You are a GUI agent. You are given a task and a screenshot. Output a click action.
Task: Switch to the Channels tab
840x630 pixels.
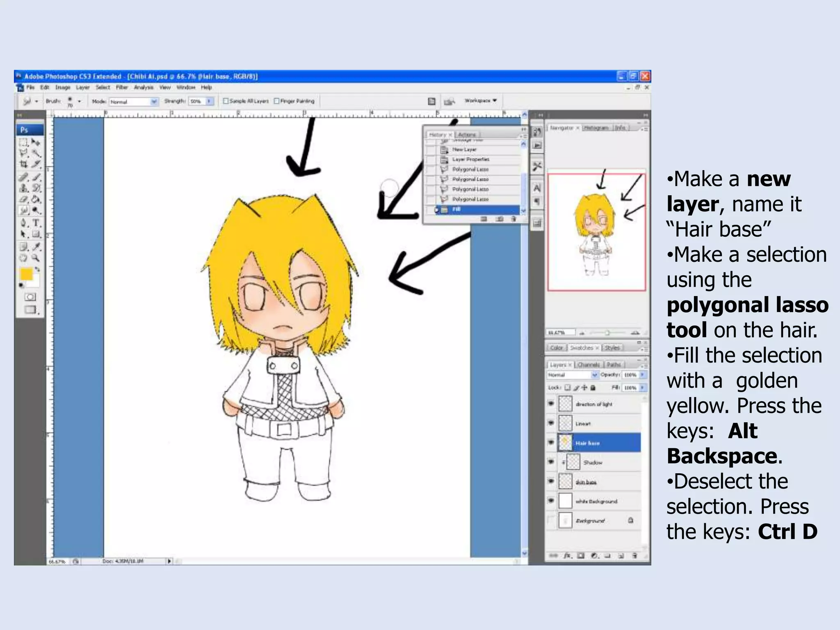[x=588, y=365]
